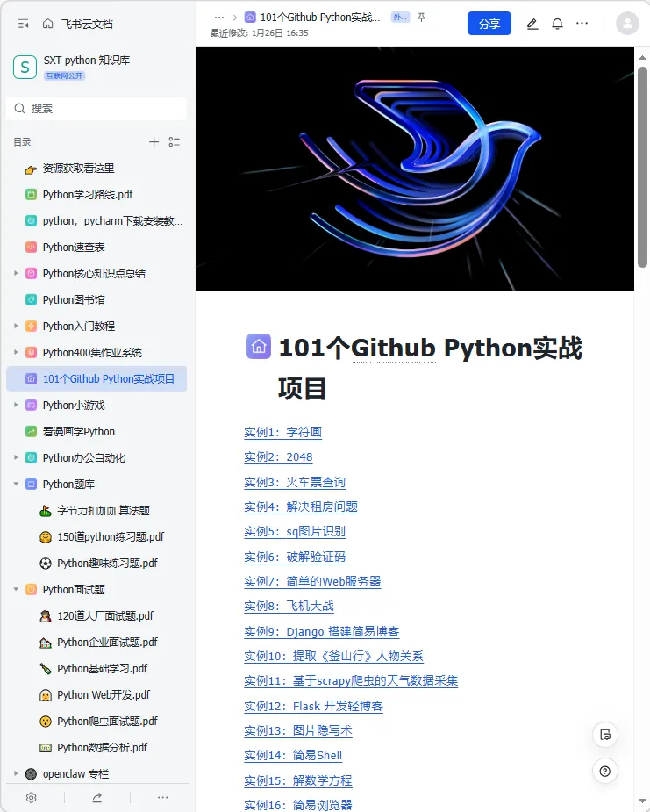
Task: Click the dove cover image
Action: click(x=415, y=169)
